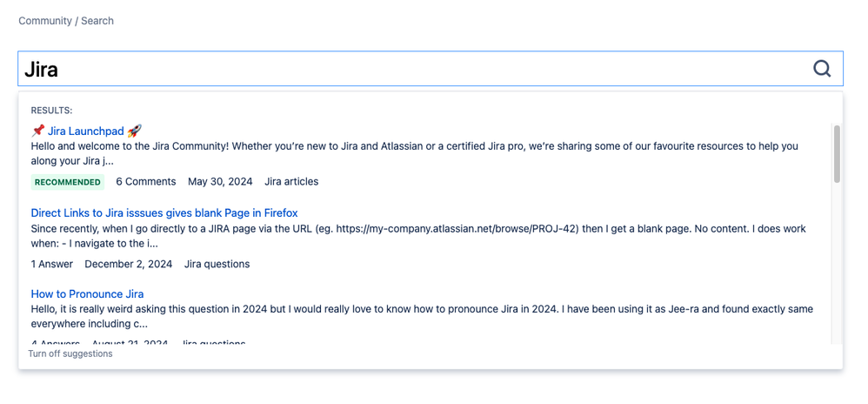Click the 1 Answer count
Viewport: 868px width, 404px height.
(x=52, y=263)
